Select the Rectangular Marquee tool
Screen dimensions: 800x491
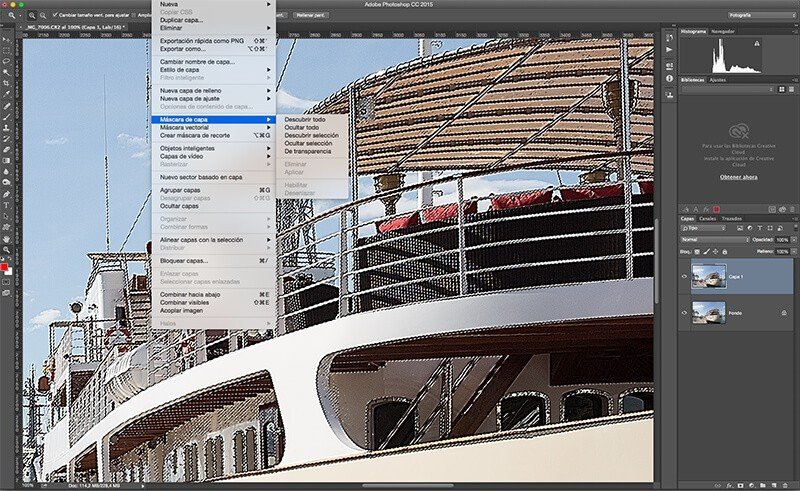[x=7, y=51]
